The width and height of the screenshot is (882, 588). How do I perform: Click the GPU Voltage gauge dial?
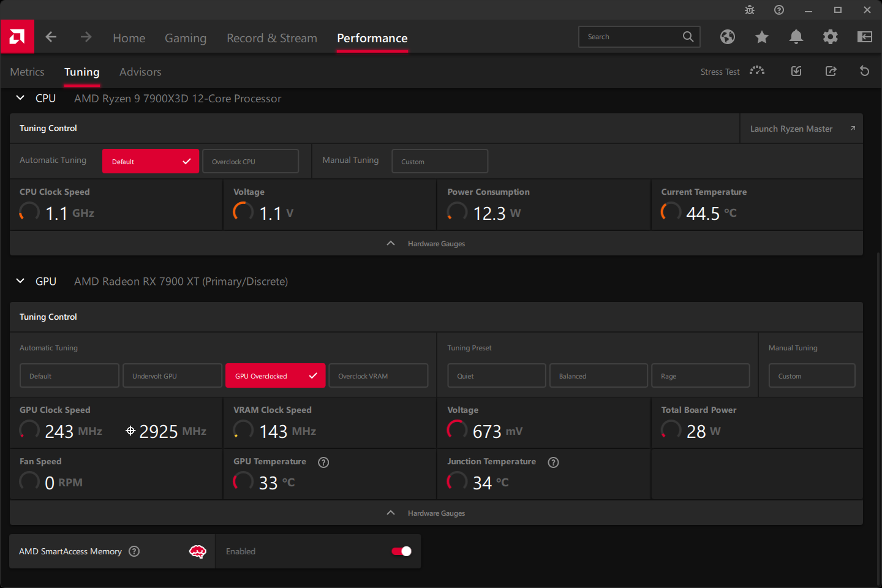coord(457,430)
